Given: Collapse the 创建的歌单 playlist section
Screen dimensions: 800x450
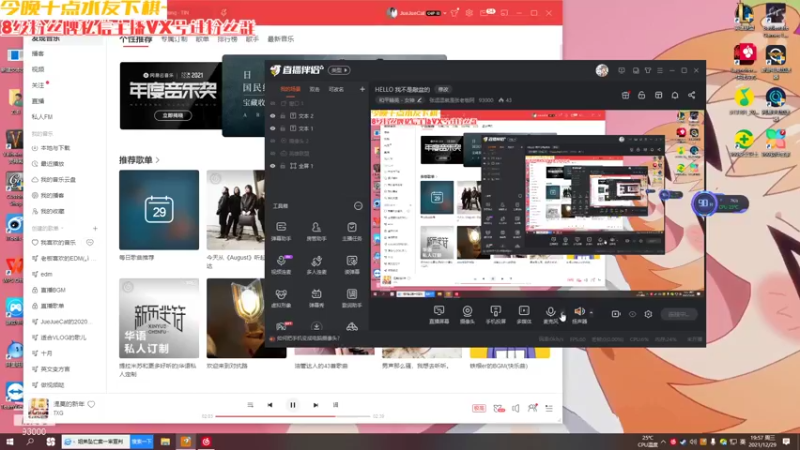Looking at the screenshot, I should [x=62, y=229].
